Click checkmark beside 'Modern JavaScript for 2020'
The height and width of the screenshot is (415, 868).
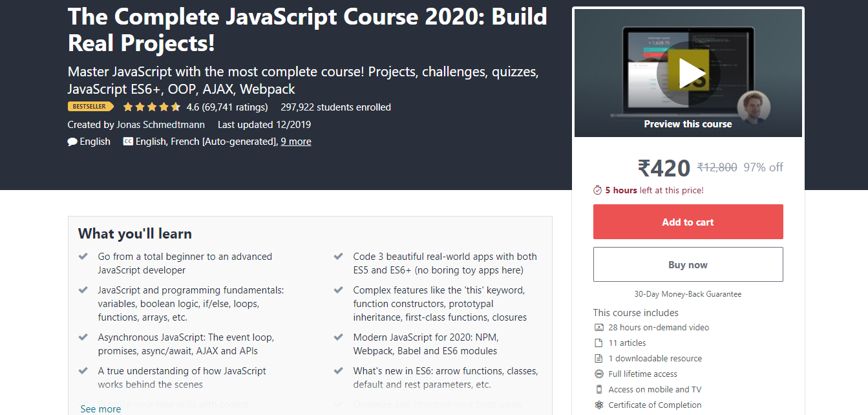tap(339, 337)
